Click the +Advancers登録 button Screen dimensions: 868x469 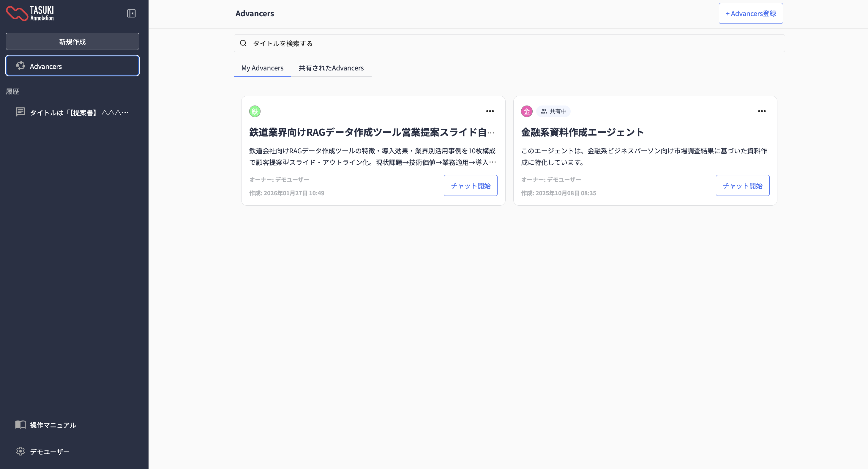coord(750,13)
